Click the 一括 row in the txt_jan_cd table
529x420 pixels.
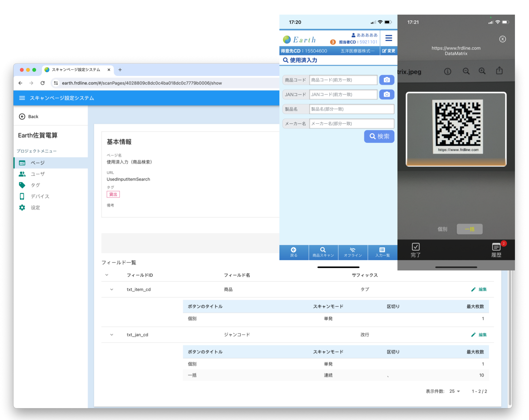pyautogui.click(x=336, y=375)
